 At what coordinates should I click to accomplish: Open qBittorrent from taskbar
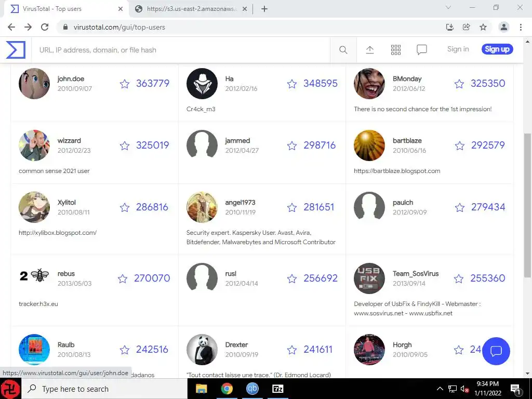252,389
